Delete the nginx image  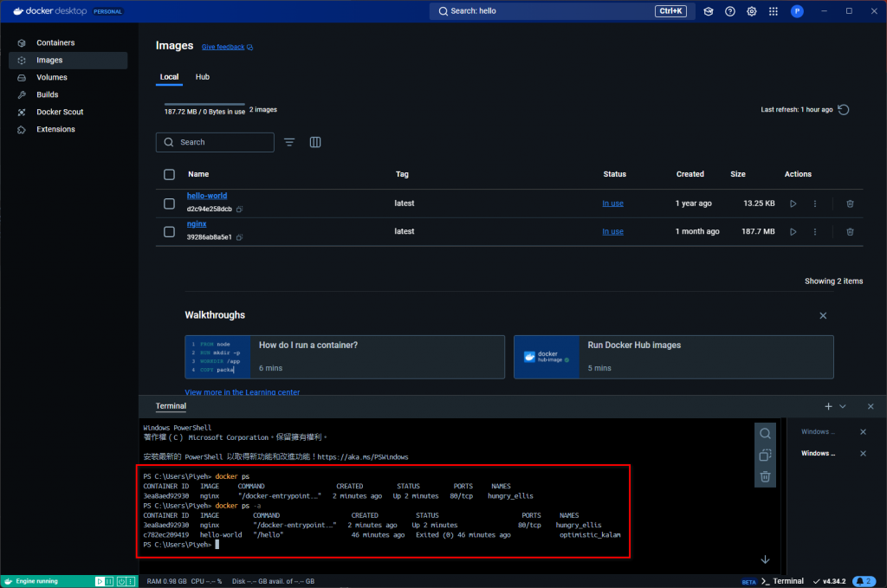tap(850, 232)
